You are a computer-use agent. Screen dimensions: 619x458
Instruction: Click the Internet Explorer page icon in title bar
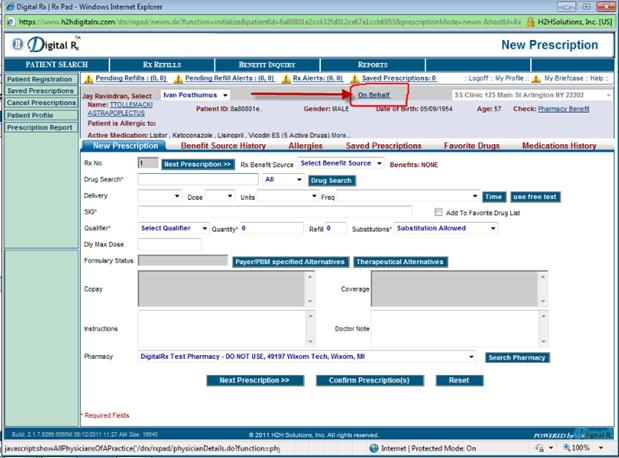click(9, 6)
